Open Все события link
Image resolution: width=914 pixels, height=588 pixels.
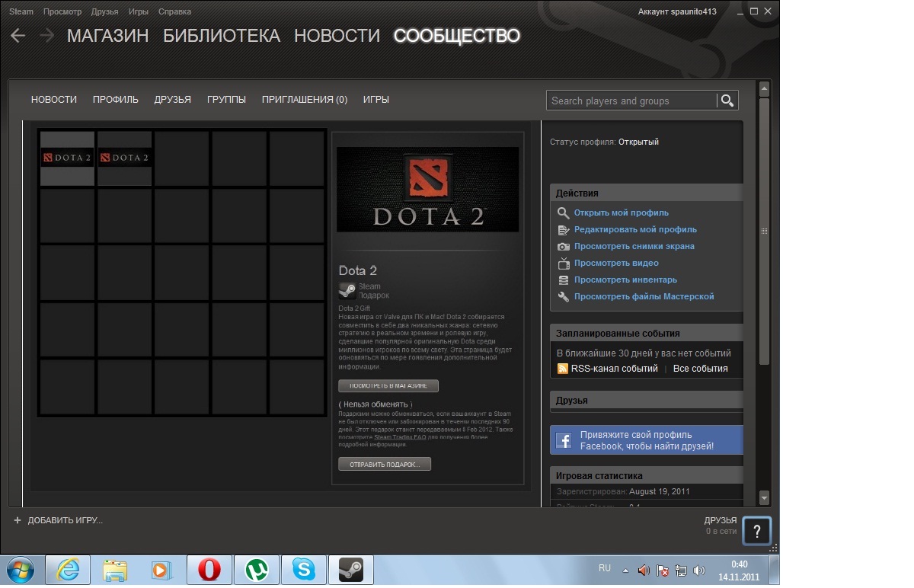coord(701,369)
